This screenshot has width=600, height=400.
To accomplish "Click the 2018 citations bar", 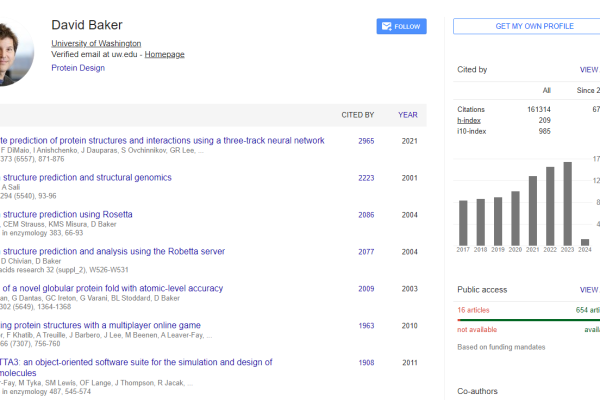I will click(481, 222).
